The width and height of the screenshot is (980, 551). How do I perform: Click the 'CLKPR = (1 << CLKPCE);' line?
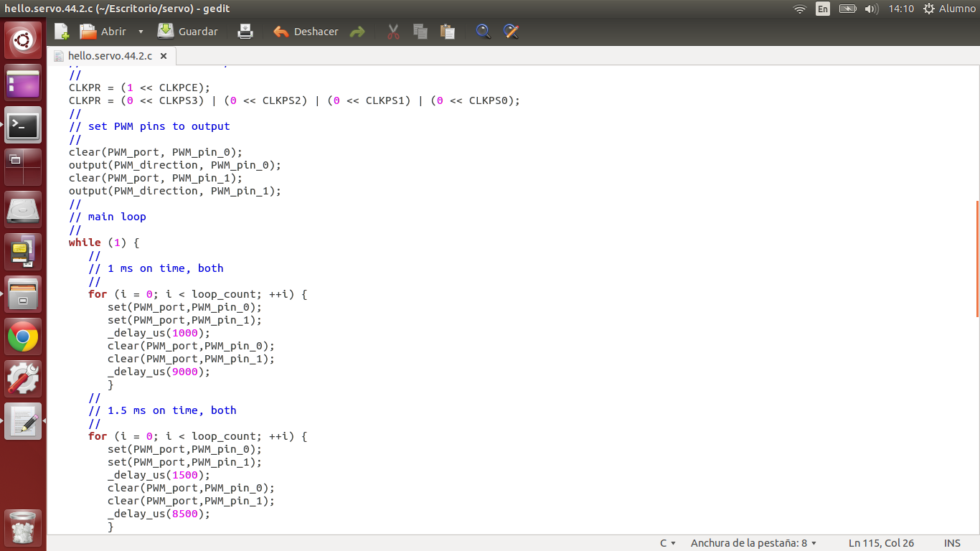(140, 88)
